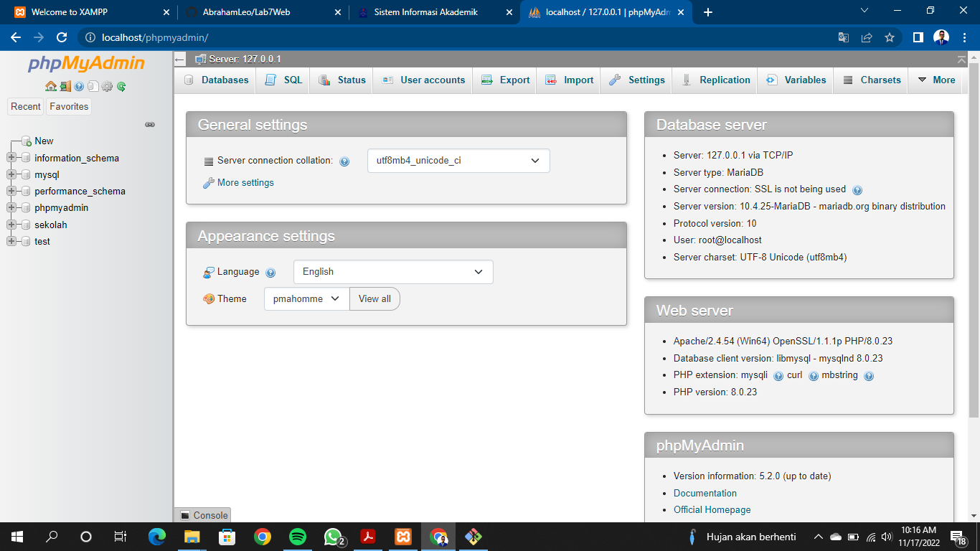This screenshot has height=551, width=980.
Task: Open the Charsets tab
Action: click(x=871, y=80)
